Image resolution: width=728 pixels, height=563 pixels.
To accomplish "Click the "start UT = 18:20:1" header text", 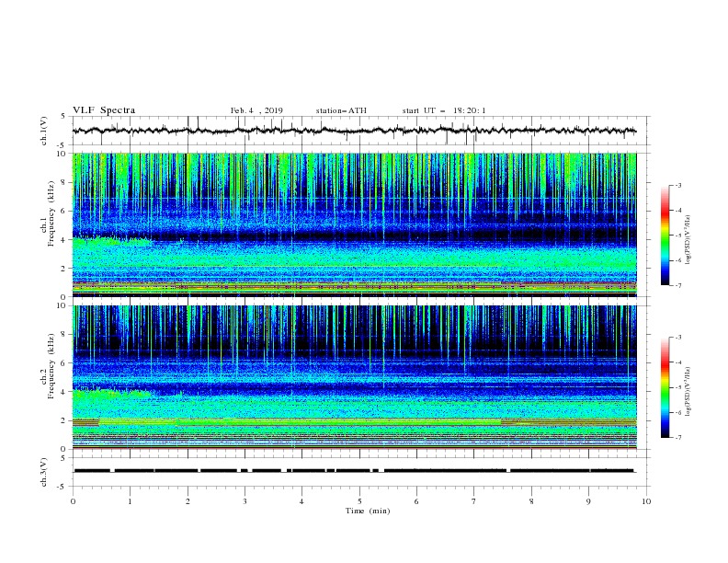I will tap(444, 110).
